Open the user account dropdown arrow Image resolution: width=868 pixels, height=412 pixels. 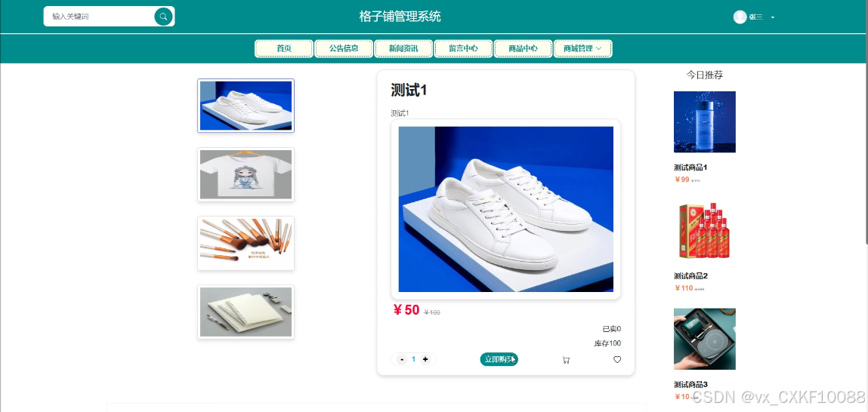[x=773, y=17]
